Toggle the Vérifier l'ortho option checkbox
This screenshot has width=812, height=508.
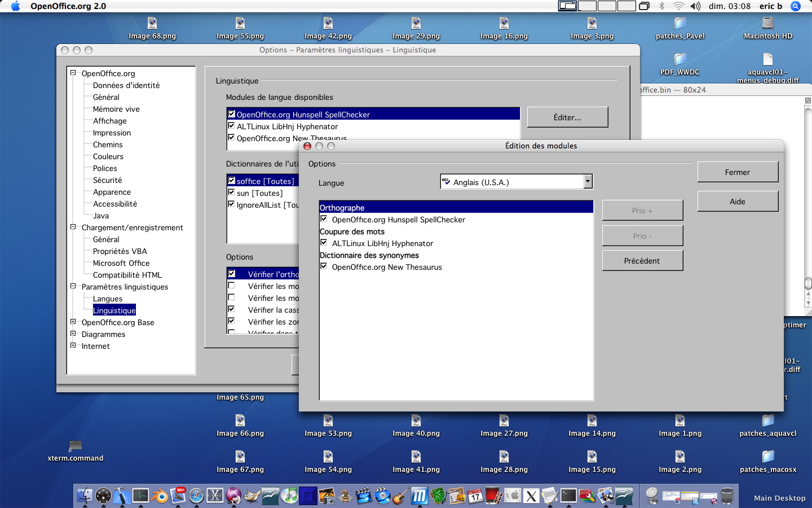[x=232, y=274]
